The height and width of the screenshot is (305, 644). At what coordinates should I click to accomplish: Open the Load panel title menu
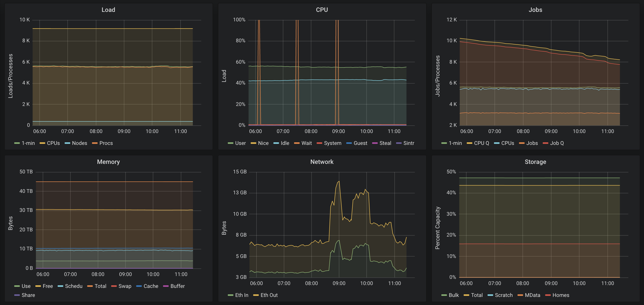click(x=108, y=10)
